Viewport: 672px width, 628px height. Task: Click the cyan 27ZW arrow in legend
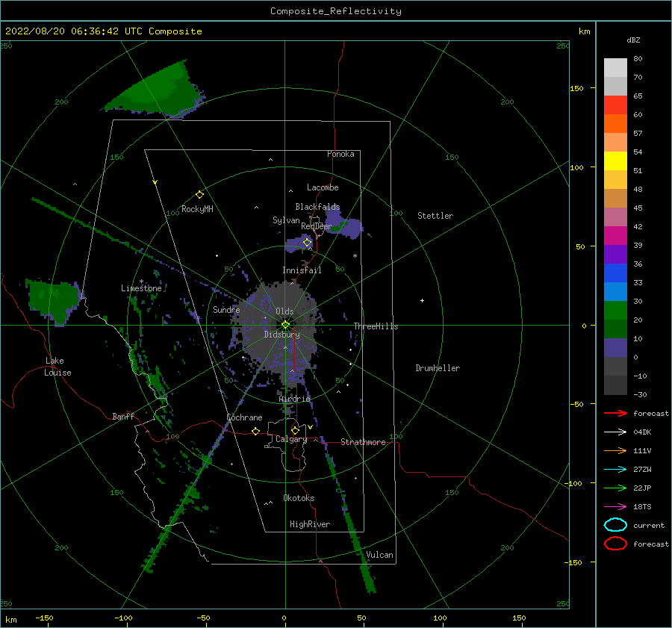[615, 470]
